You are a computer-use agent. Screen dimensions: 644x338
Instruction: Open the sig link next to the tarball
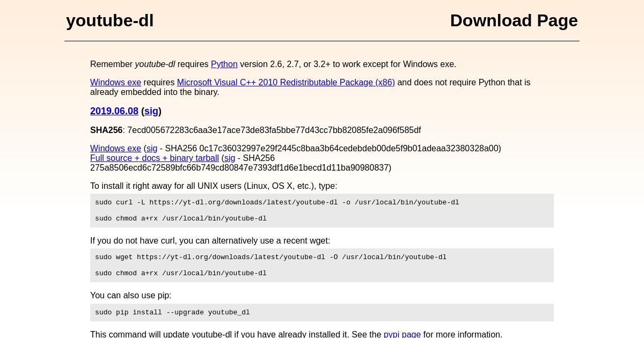[x=230, y=158]
